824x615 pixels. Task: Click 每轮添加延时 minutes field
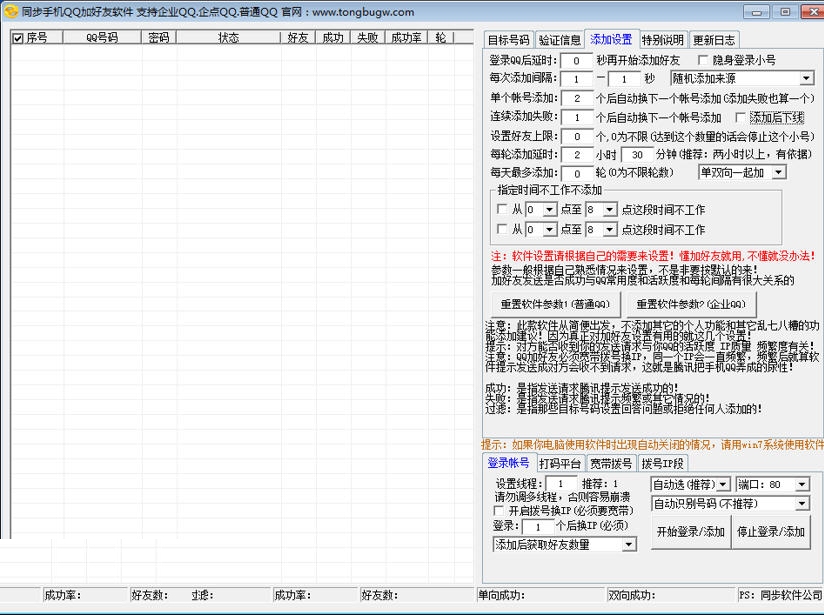[637, 155]
